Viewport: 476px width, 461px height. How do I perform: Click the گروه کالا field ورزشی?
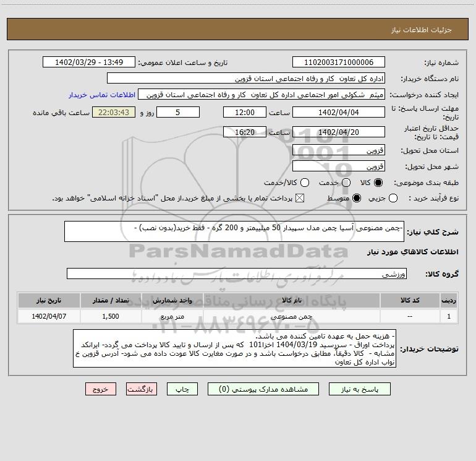[237, 274]
